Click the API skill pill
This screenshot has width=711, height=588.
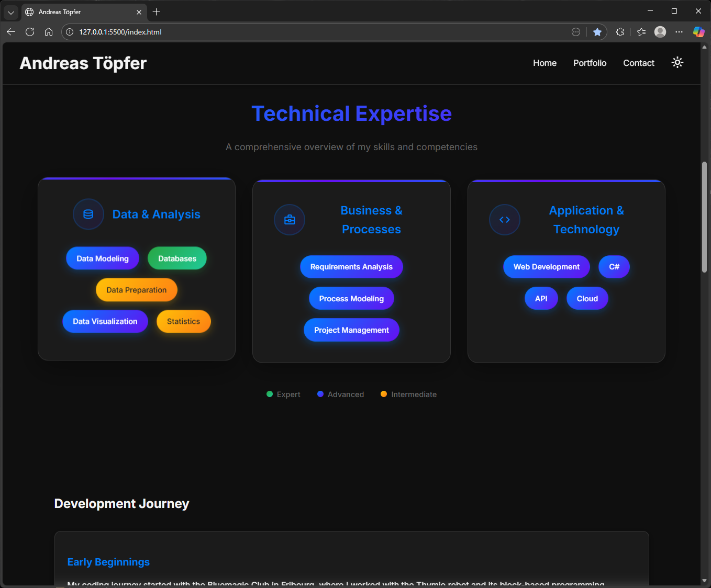[x=541, y=299]
